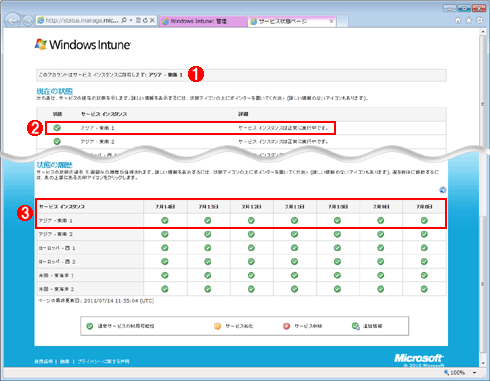Image resolution: width=490 pixels, height=381 pixels.
Task: Click the additional information legend icon
Action: 356,326
